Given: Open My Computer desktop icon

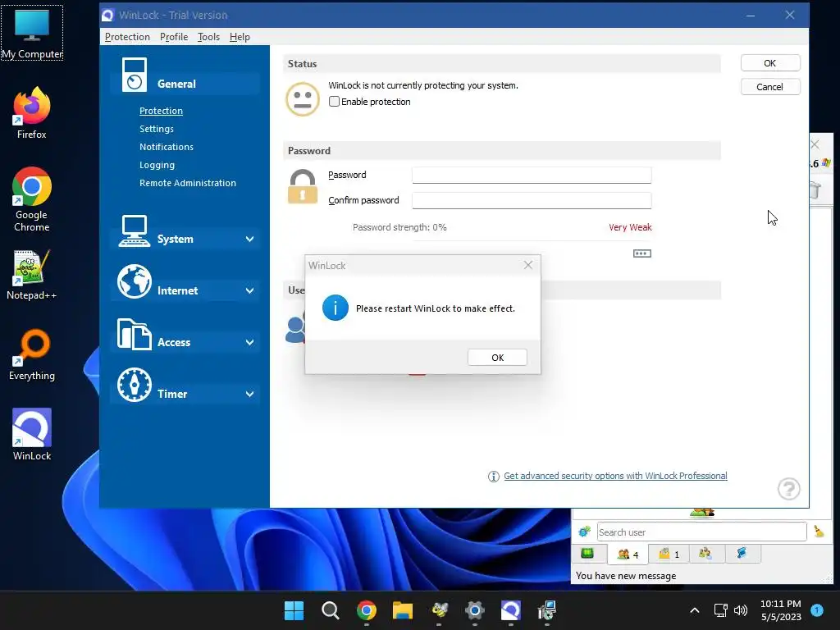Looking at the screenshot, I should pos(32,33).
